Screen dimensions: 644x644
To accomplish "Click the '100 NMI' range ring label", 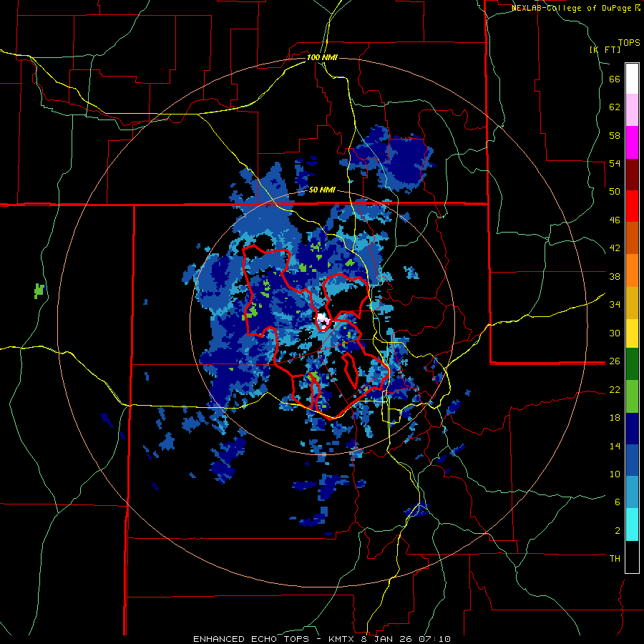I will tap(322, 57).
